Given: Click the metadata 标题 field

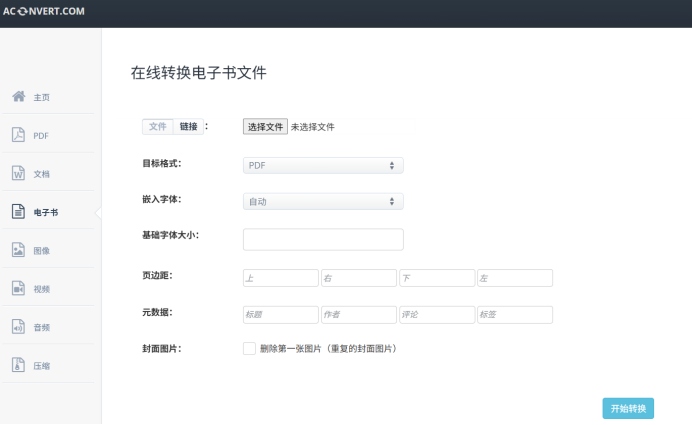Looking at the screenshot, I should pyautogui.click(x=280, y=315).
